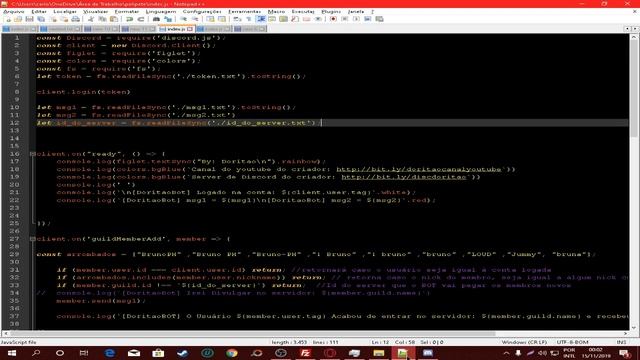Click the New file toolbar icon
The image size is (640, 360).
pyautogui.click(x=8, y=19)
